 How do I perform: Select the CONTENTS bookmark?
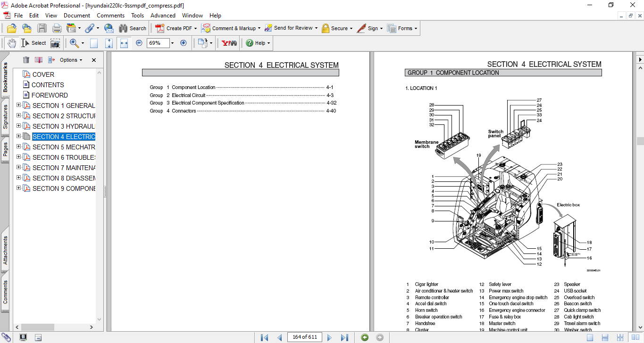point(48,85)
